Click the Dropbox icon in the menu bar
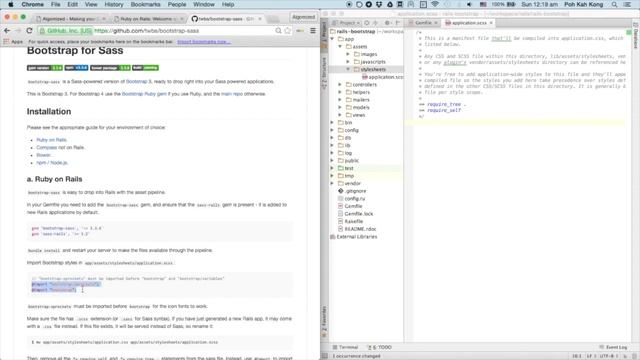Screen dimensions: 640x360 point(379,4)
